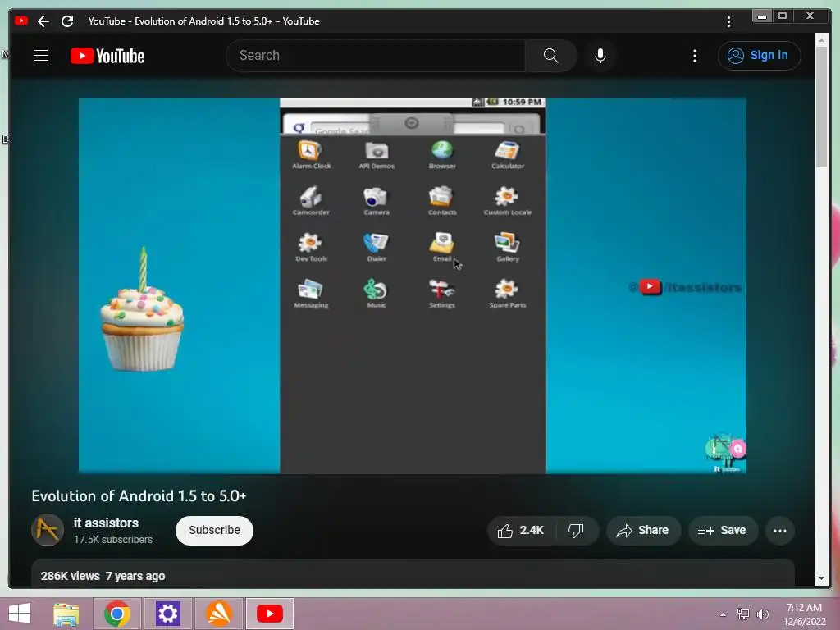
Task: Open the volume speaker tray icon
Action: (762, 614)
